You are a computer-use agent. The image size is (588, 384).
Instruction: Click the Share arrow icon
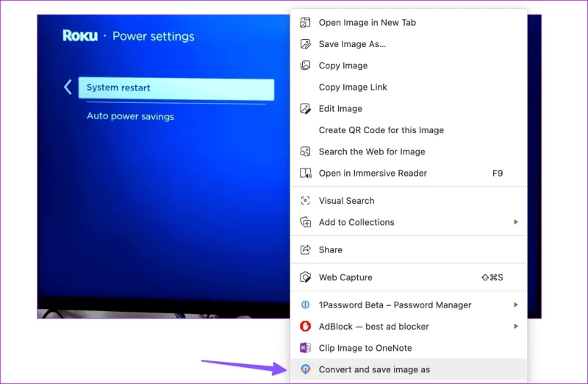pos(305,249)
